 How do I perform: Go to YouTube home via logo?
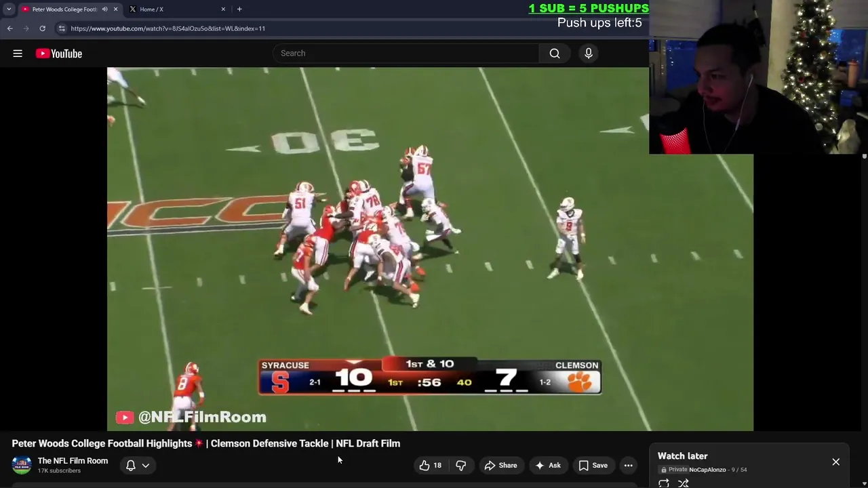coord(59,54)
